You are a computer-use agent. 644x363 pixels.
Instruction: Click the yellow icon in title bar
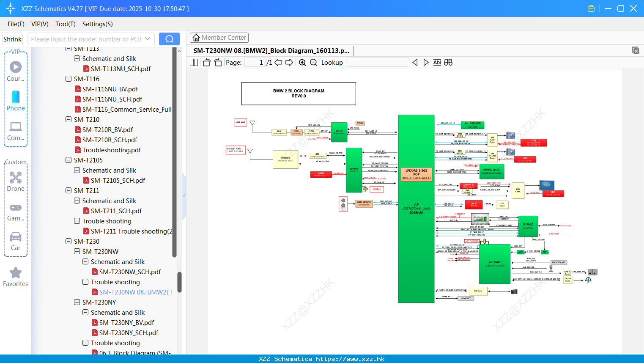591,8
